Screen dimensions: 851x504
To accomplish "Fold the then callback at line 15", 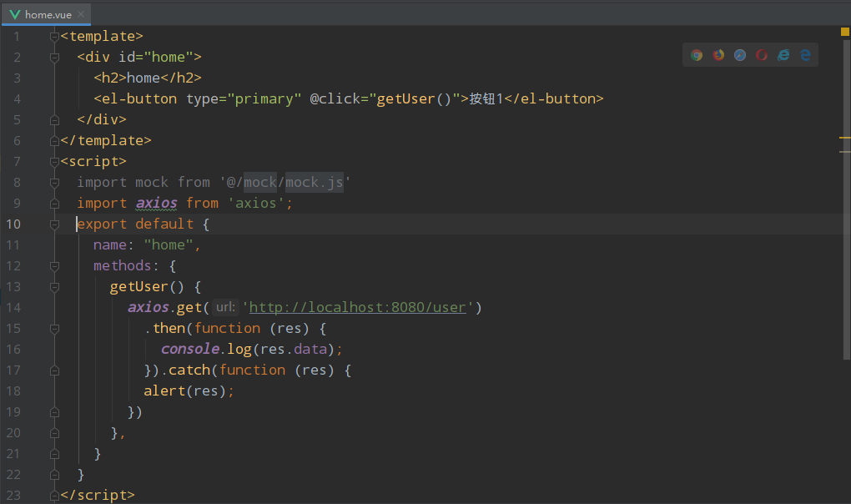I will pyautogui.click(x=54, y=329).
